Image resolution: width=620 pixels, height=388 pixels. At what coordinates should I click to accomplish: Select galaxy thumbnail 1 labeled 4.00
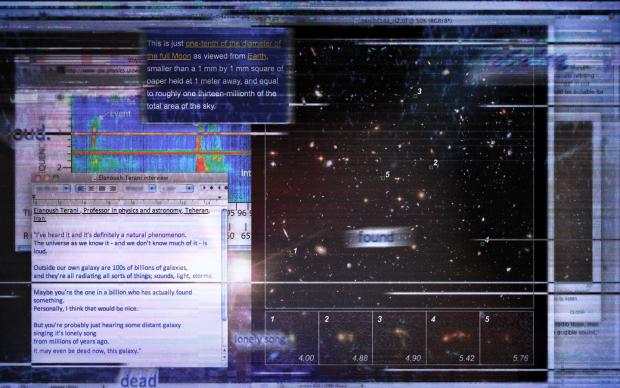[x=292, y=338]
